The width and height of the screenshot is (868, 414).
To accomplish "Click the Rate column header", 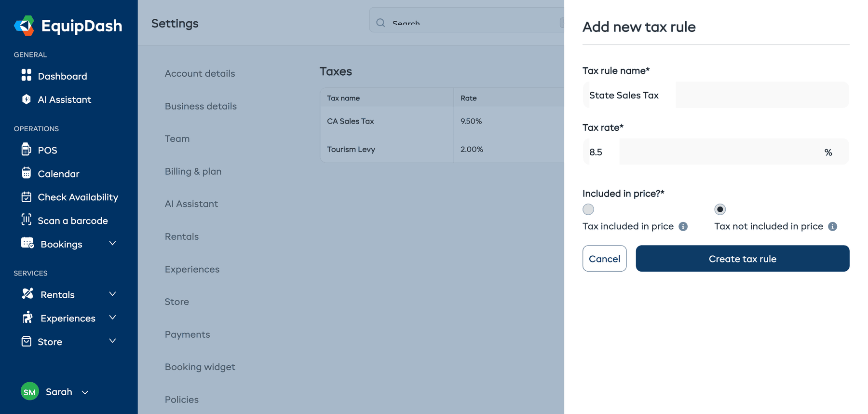I will click(468, 98).
